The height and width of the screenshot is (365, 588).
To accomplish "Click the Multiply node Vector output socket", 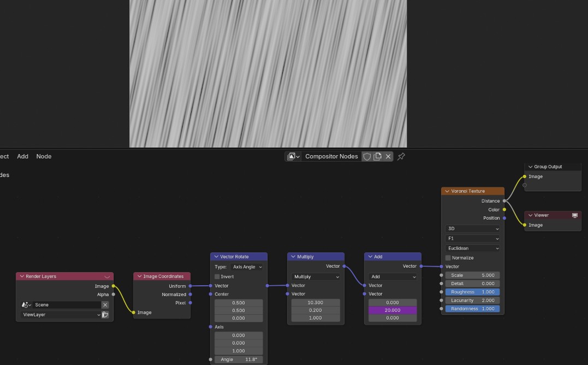I will coord(345,266).
